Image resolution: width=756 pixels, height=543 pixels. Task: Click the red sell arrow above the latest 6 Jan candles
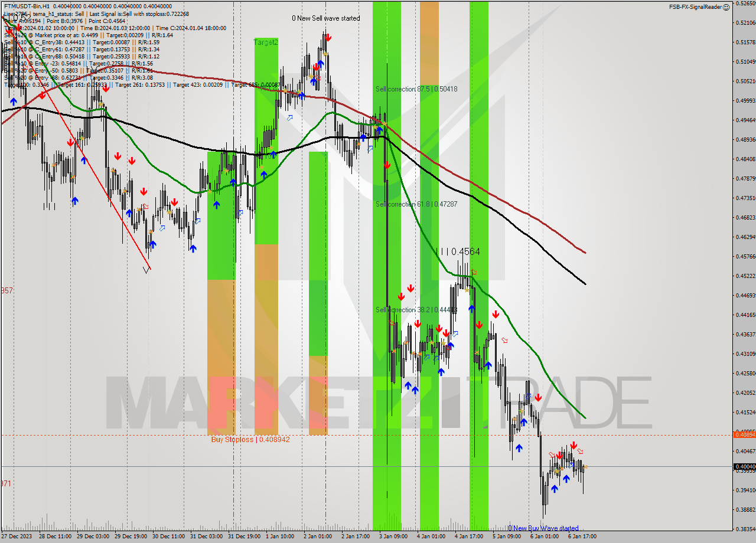[573, 446]
